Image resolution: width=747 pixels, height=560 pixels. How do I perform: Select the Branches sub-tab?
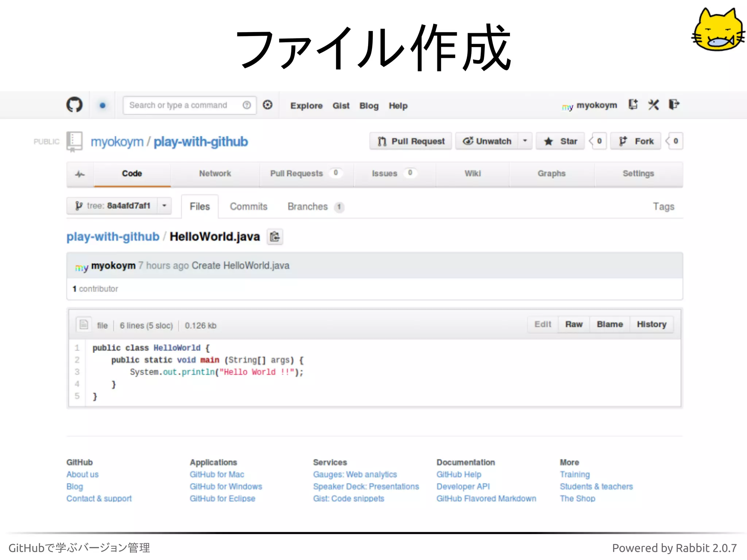[x=316, y=207]
